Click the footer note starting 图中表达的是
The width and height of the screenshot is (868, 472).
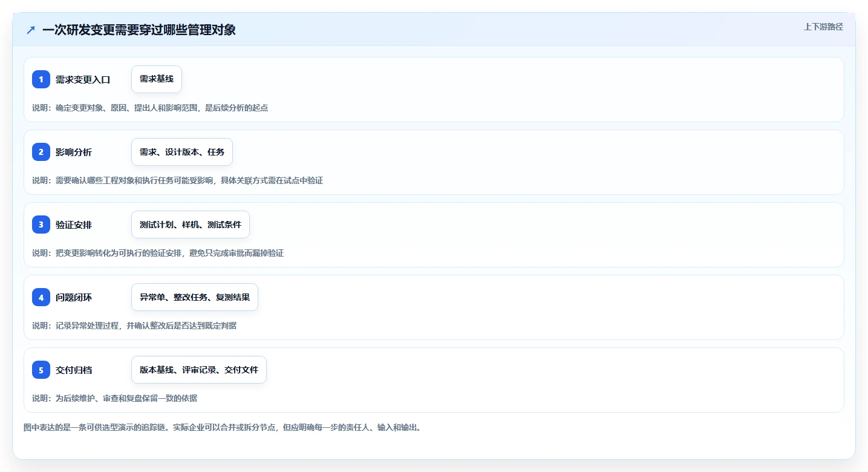(222, 427)
